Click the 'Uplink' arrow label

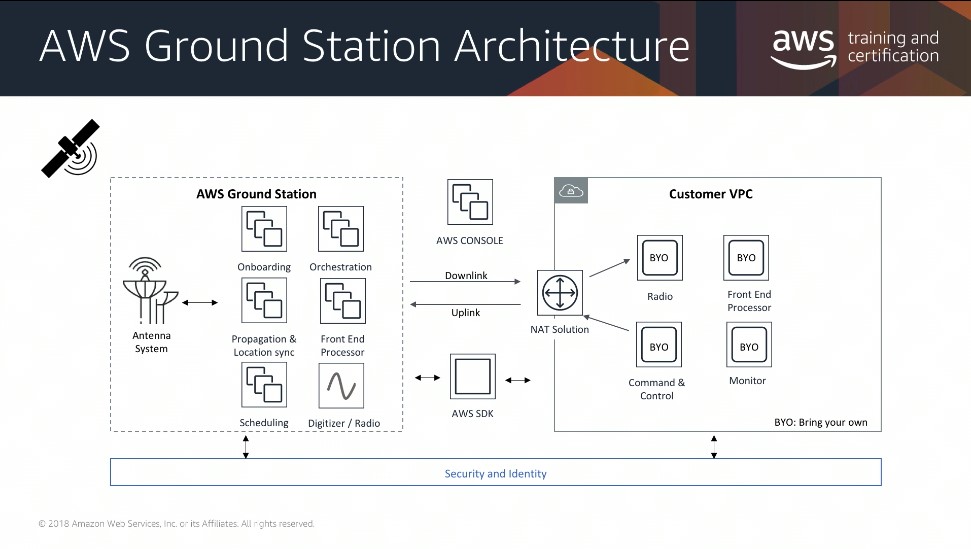465,313
